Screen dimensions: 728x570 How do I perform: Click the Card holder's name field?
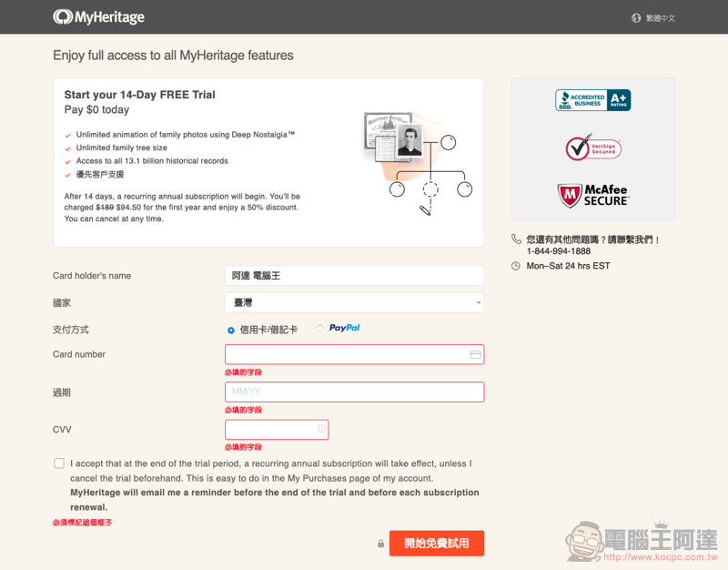click(x=354, y=276)
